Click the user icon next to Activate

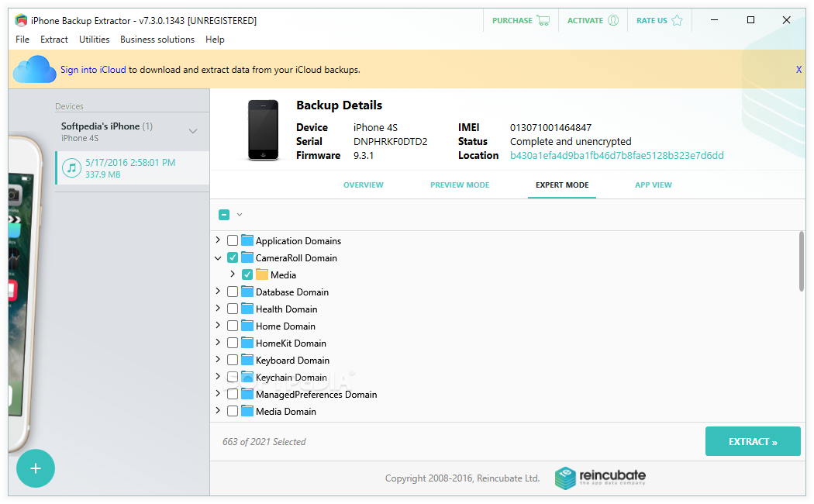pyautogui.click(x=613, y=20)
